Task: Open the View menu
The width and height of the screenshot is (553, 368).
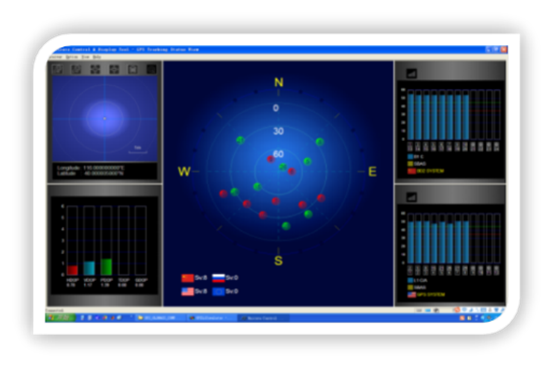Action: 85,57
